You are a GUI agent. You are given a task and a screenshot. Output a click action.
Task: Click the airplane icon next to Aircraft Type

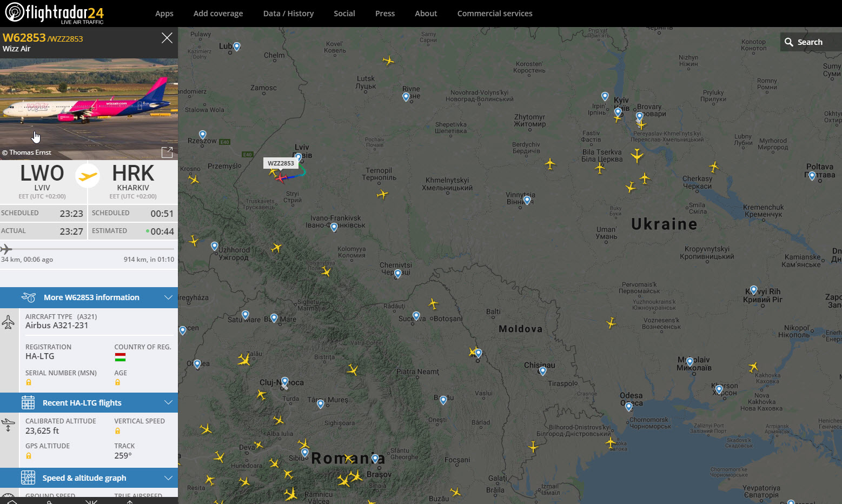(x=8, y=322)
